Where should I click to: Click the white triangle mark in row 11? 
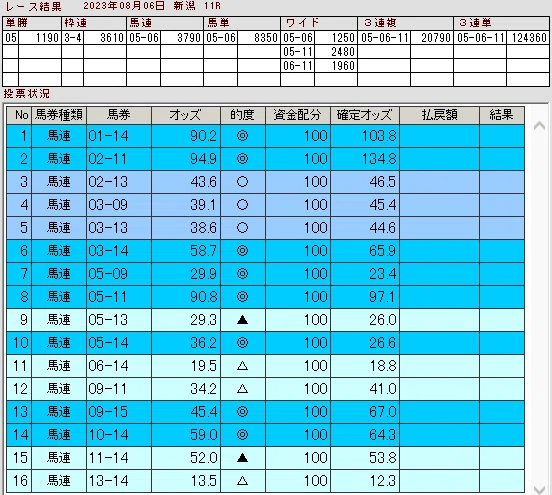click(243, 366)
